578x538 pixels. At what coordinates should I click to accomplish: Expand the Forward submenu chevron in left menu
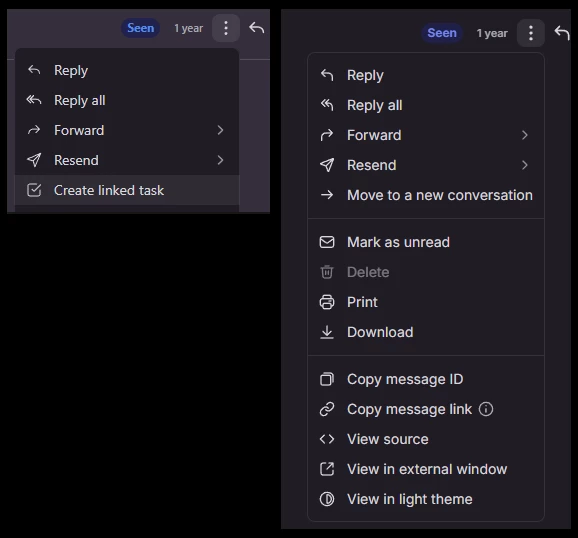pyautogui.click(x=220, y=130)
